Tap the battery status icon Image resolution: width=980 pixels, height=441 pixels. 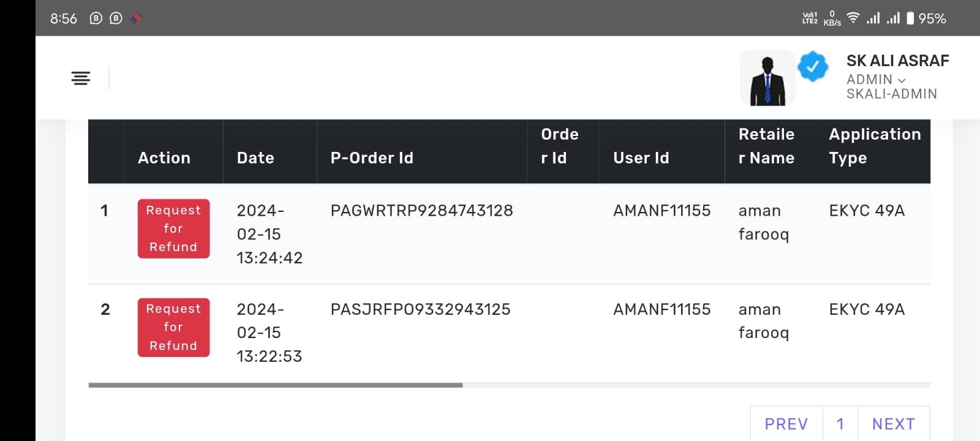click(x=910, y=18)
